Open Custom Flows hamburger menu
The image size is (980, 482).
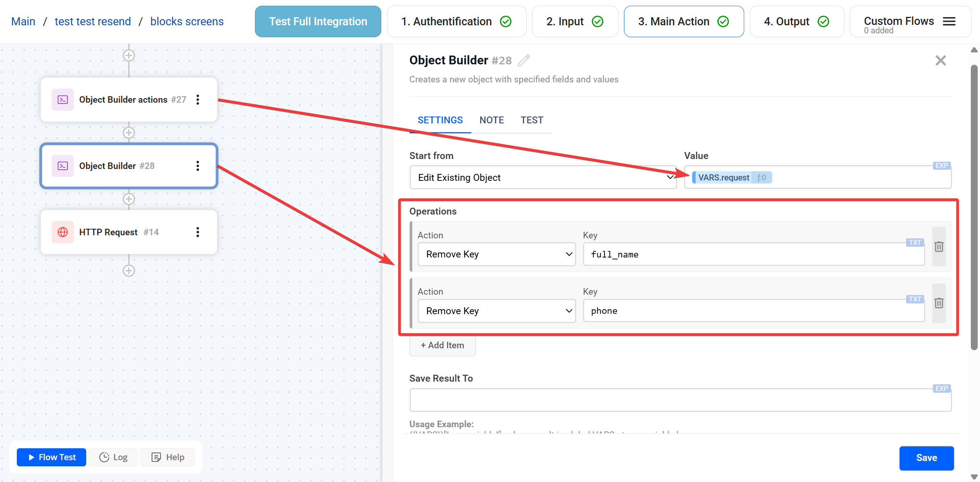949,21
